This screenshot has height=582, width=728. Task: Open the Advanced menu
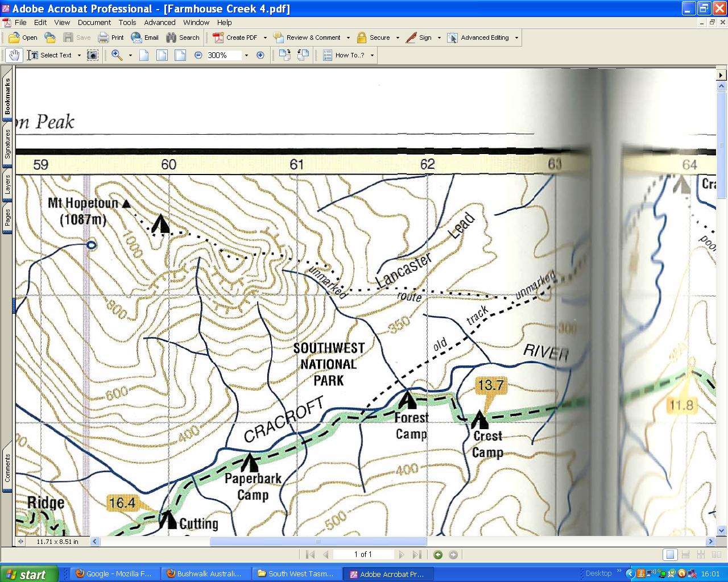[x=160, y=22]
